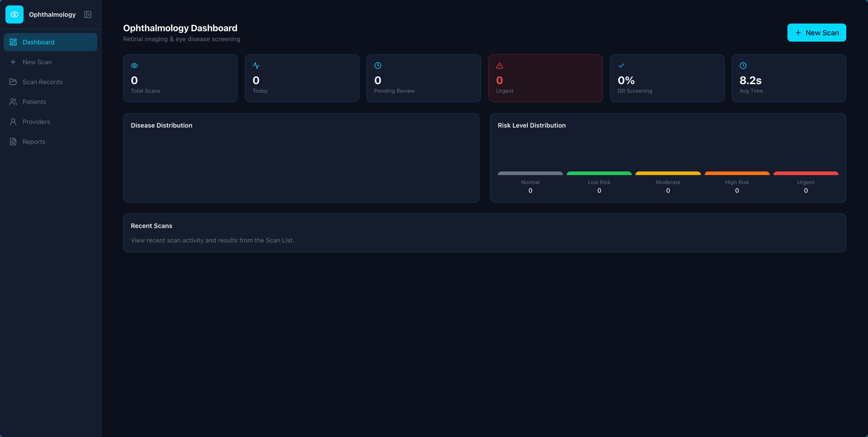Click the Reports document icon
The width and height of the screenshot is (868, 437).
pyautogui.click(x=13, y=142)
